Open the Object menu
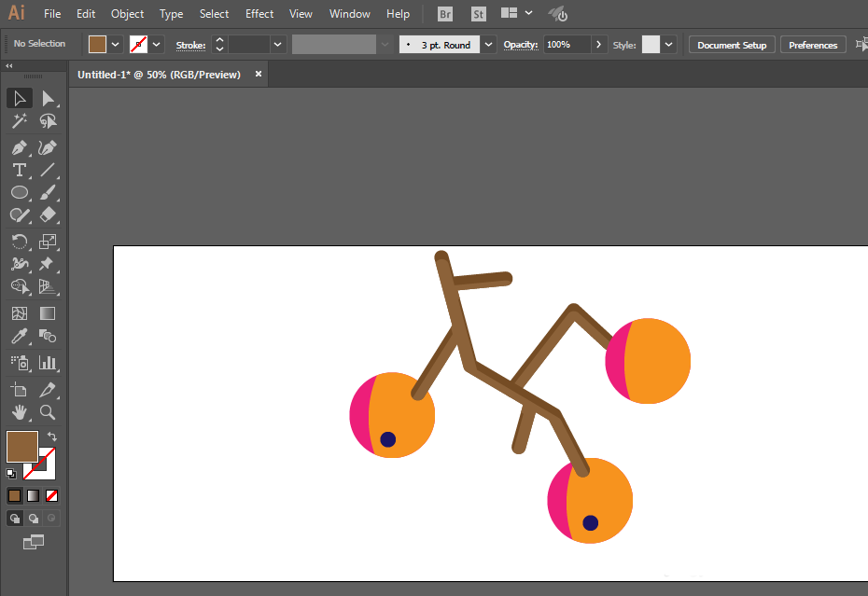 pyautogui.click(x=127, y=14)
